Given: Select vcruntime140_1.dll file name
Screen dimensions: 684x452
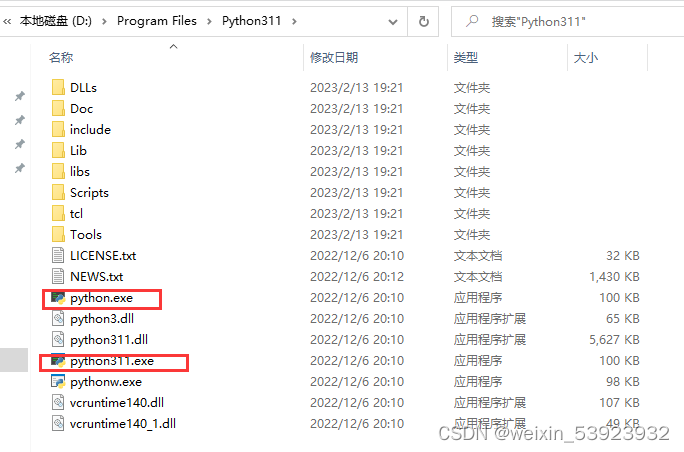Looking at the screenshot, I should [123, 423].
